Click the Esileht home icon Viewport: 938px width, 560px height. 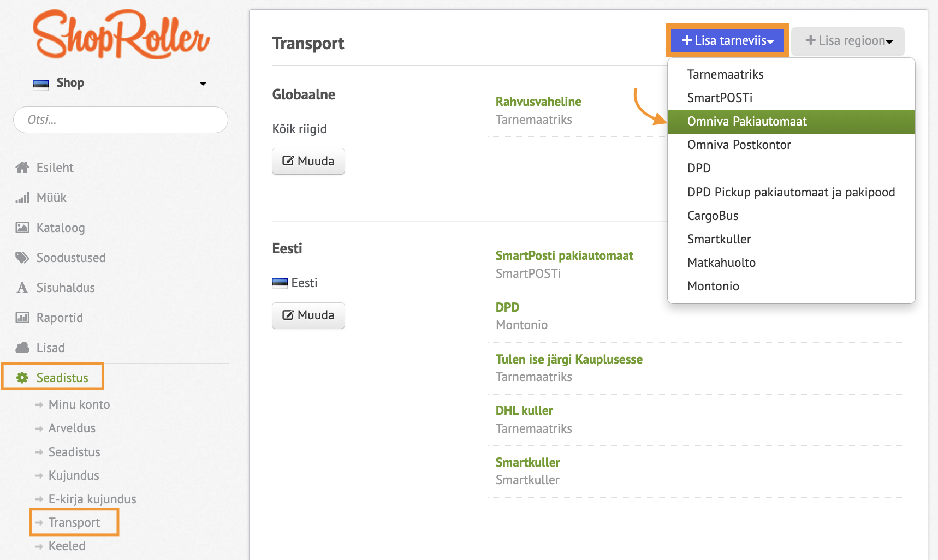click(x=22, y=168)
